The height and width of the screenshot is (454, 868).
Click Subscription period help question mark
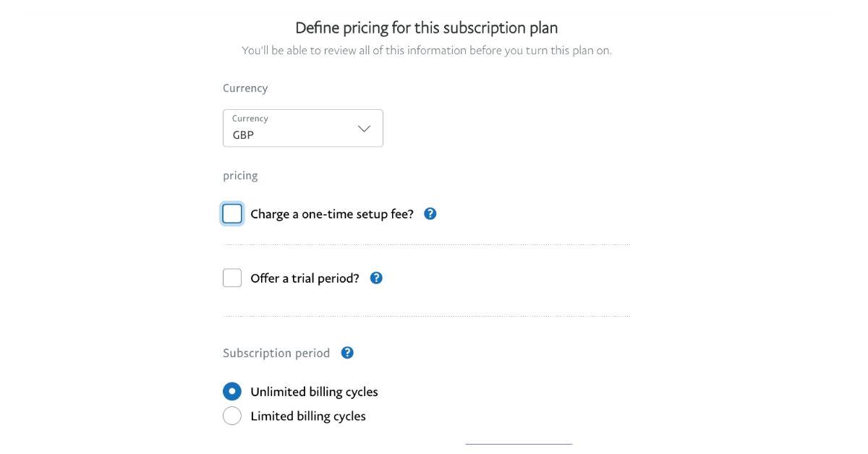tap(347, 353)
